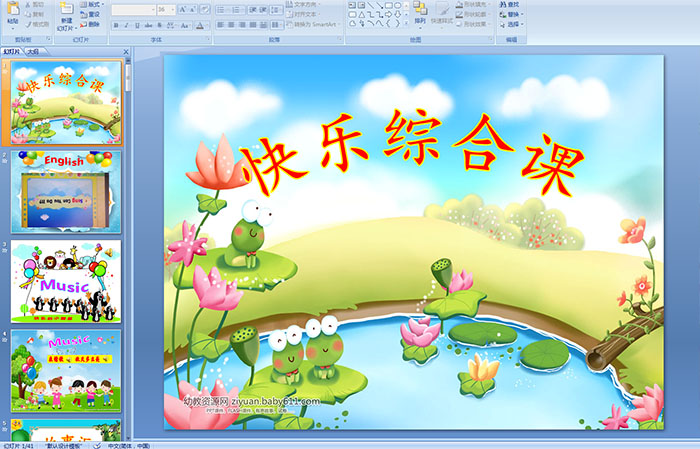Open line spacing dropdown
The image size is (700, 449).
coord(276,9)
